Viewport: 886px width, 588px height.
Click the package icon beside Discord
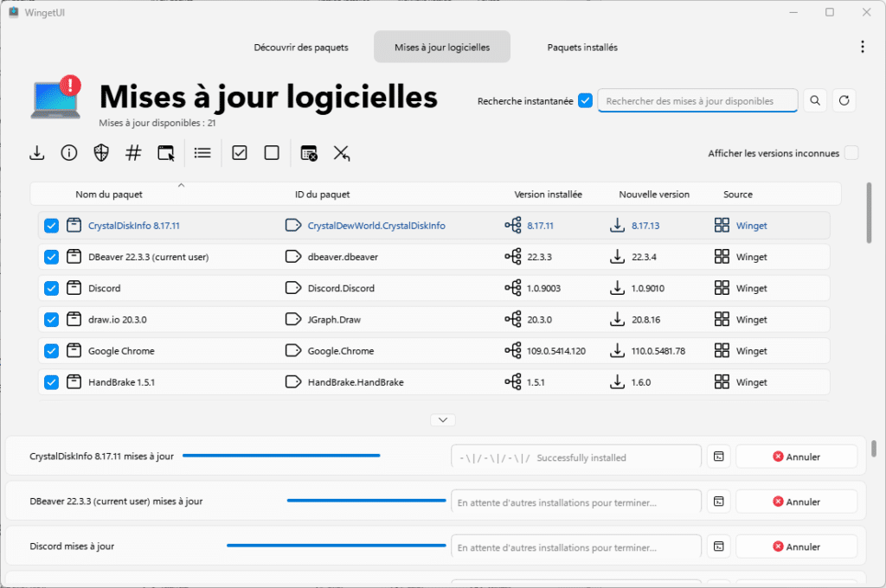[x=74, y=288]
